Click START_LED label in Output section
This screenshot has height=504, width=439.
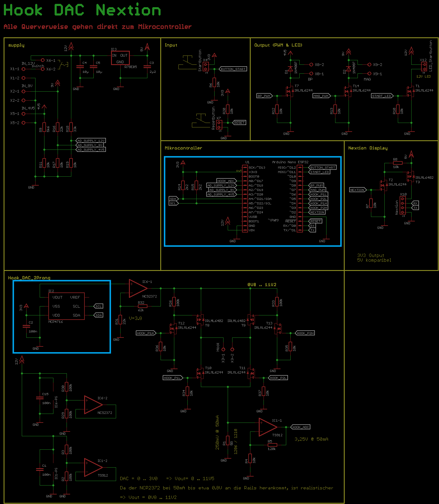(382, 96)
